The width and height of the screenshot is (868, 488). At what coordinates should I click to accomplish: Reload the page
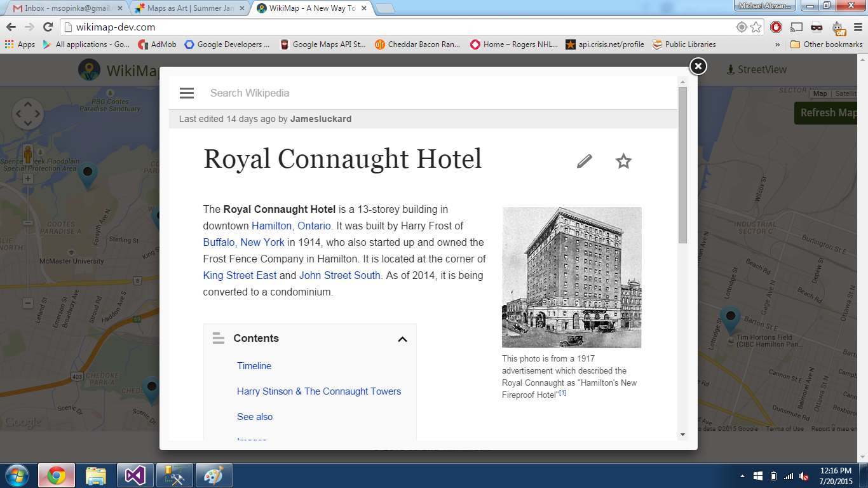(x=48, y=27)
